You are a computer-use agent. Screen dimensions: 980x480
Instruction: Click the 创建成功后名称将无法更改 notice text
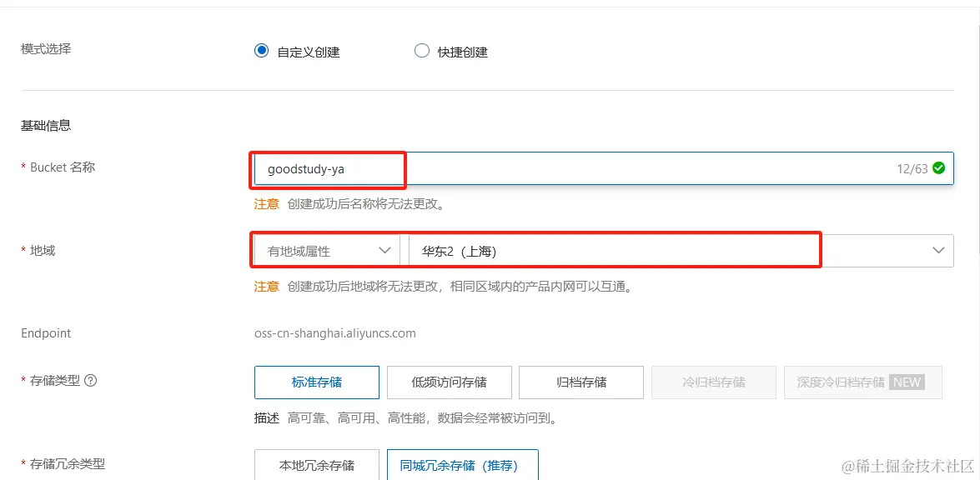(365, 204)
